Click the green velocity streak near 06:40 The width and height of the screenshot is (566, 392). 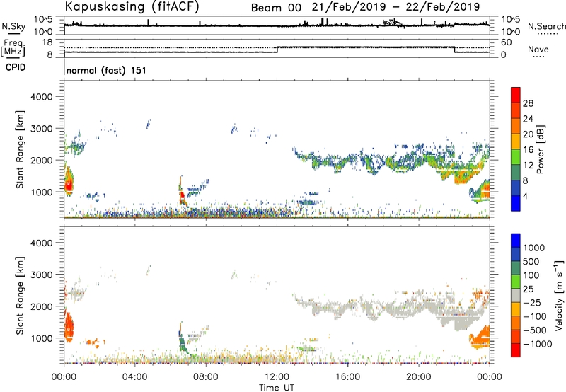[182, 342]
